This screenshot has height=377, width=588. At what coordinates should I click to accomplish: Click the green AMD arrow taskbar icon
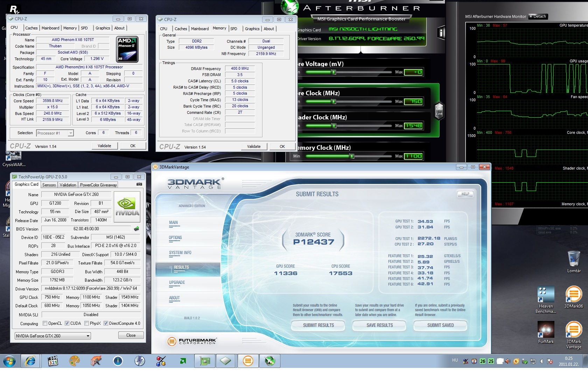point(183,361)
